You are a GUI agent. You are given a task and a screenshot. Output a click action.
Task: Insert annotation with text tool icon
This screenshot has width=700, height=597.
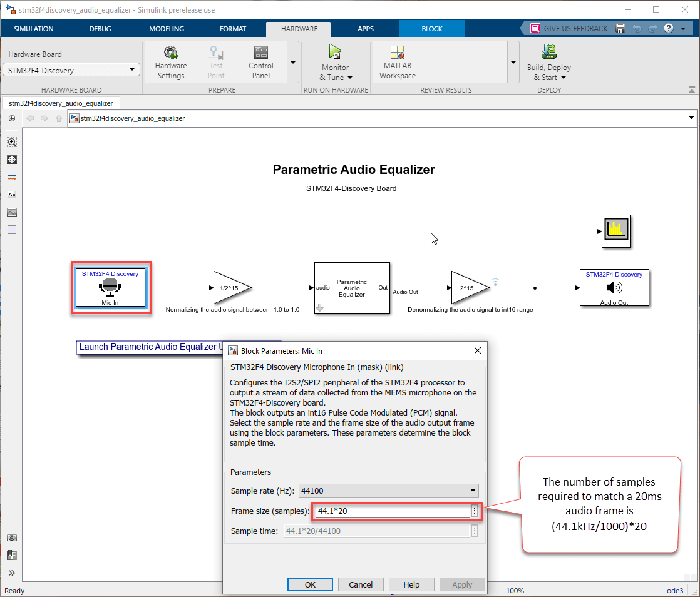[12, 195]
